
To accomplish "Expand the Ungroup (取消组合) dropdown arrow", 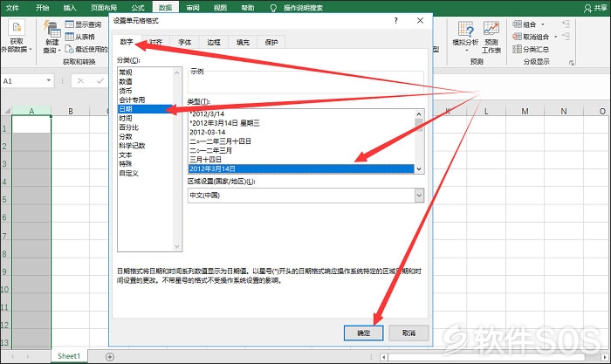I will point(556,37).
